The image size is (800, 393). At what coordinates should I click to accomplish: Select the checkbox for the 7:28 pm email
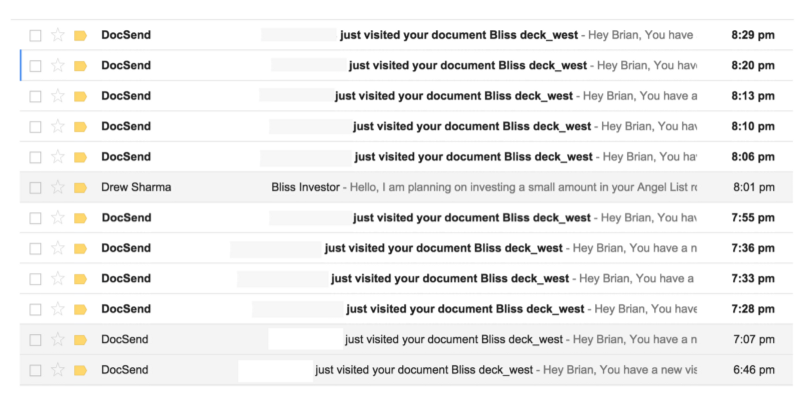click(35, 310)
